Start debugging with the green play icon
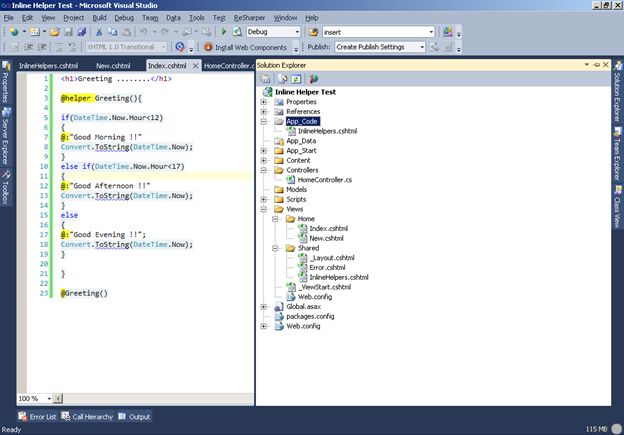 [x=224, y=32]
